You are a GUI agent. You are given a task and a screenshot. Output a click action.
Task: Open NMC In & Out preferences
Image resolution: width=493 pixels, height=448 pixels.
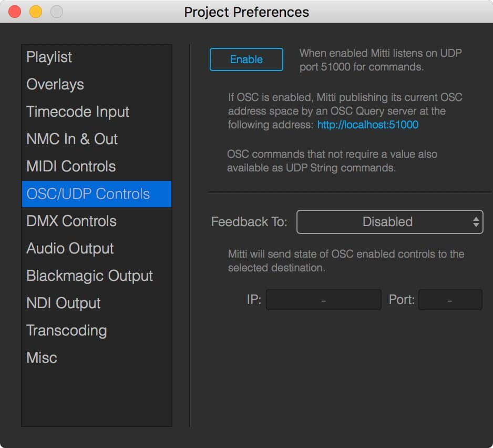pyautogui.click(x=97, y=139)
